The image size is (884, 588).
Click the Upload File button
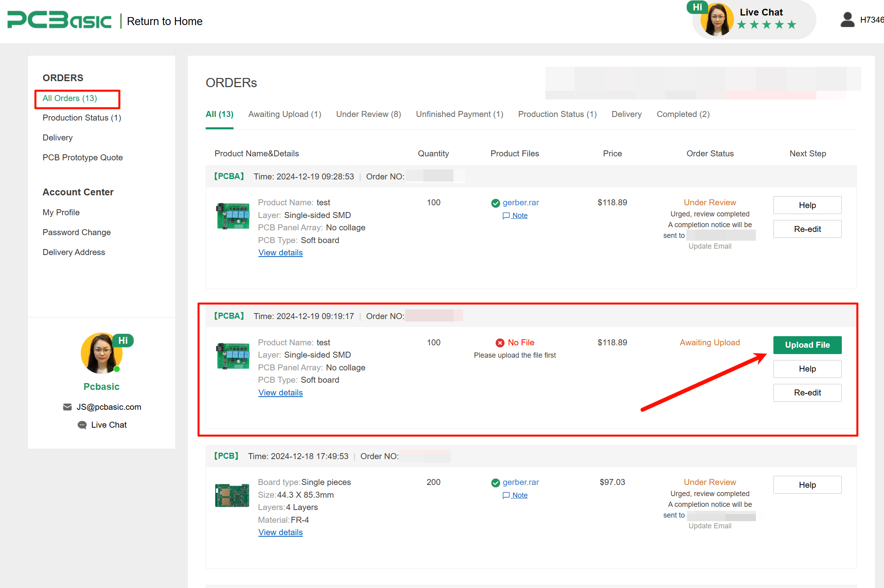(x=807, y=345)
